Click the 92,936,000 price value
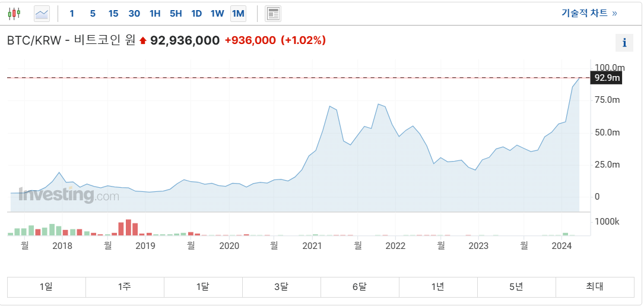Viewport: 644px width, 306px height. (x=185, y=40)
